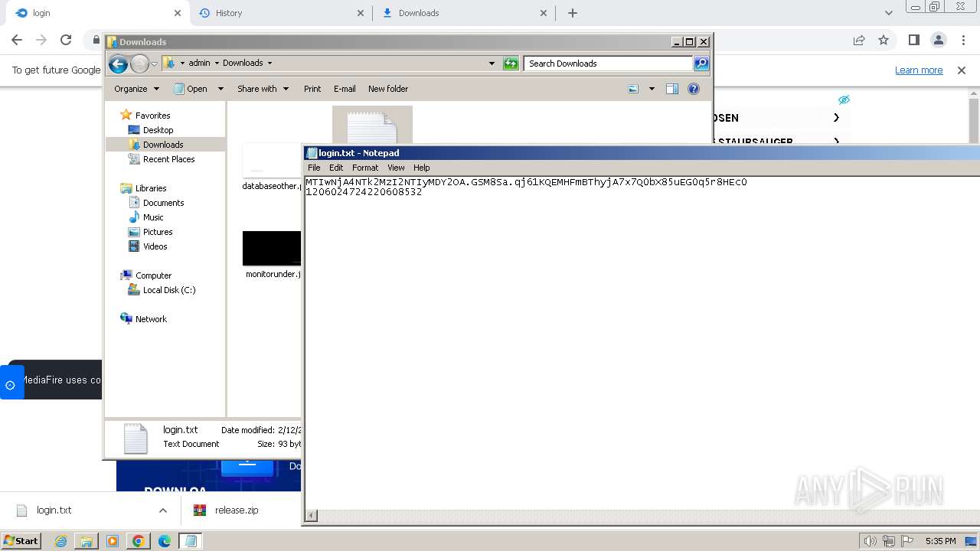Open Chrome three-dot menu
Image resolution: width=980 pixels, height=551 pixels.
(963, 40)
